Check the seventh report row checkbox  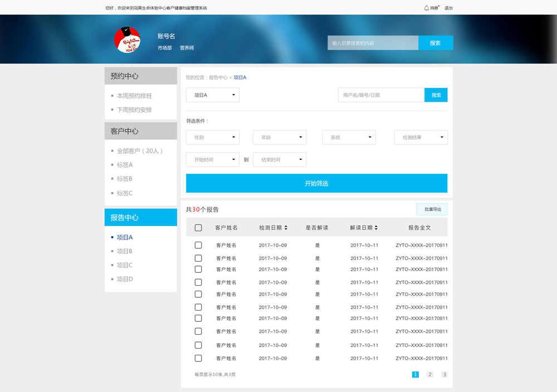click(198, 318)
